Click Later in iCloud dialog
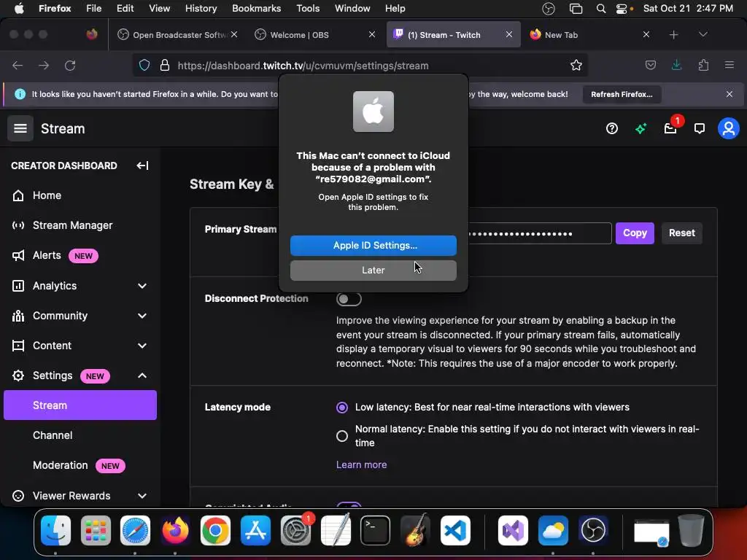Image resolution: width=747 pixels, height=560 pixels. pos(373,271)
